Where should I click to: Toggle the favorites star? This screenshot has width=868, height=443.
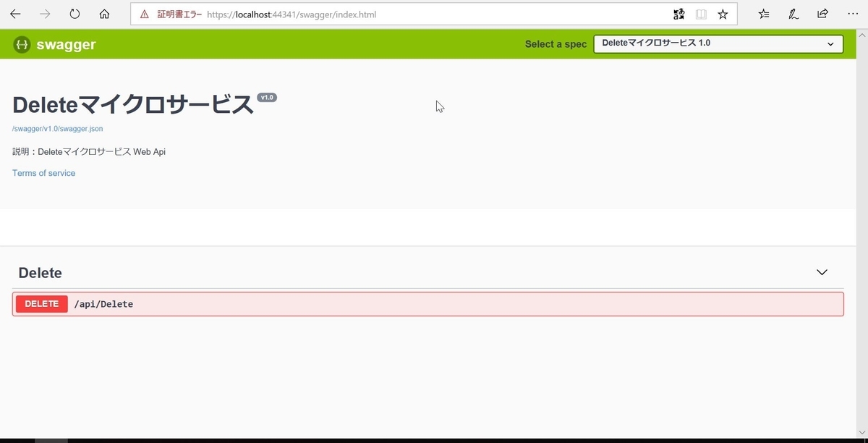(723, 13)
